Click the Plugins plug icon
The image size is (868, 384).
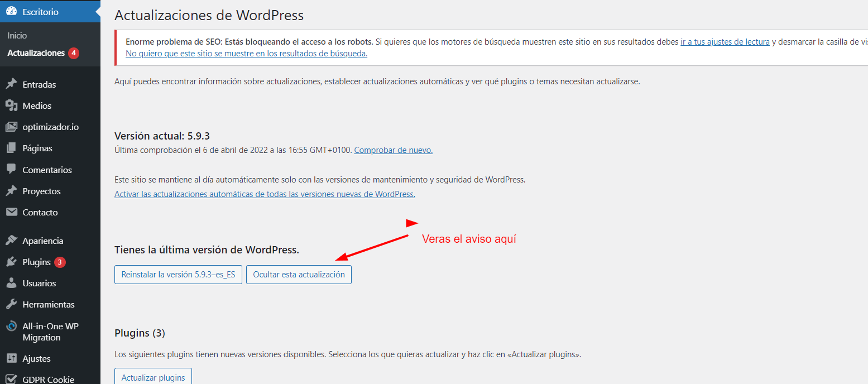click(x=11, y=262)
